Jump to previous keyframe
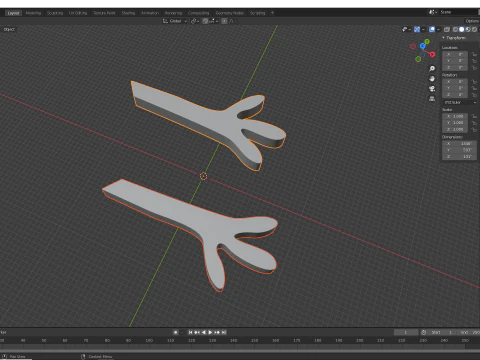480x360 pixels. [x=197, y=332]
